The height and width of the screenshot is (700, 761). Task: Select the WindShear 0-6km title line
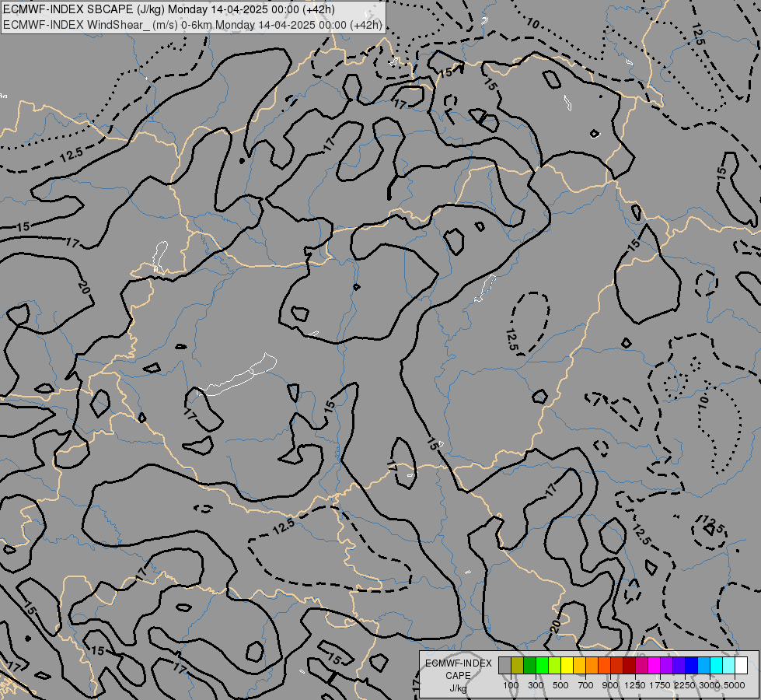pos(193,25)
